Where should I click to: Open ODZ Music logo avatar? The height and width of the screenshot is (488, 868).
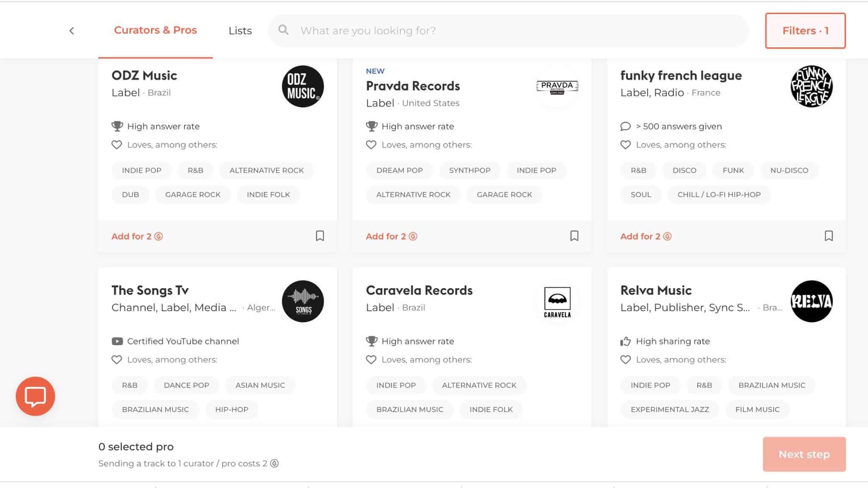[303, 86]
